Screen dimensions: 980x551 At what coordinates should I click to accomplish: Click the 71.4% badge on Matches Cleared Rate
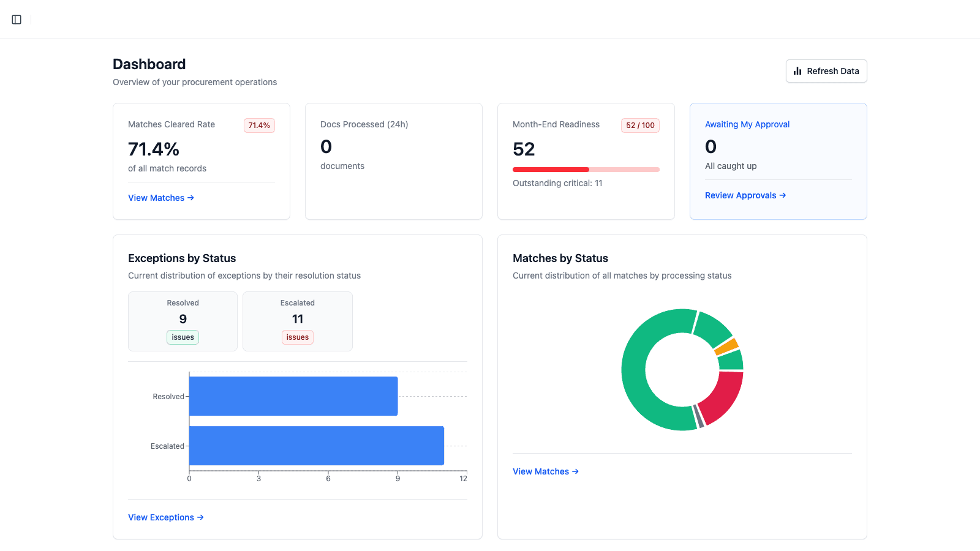(x=259, y=125)
